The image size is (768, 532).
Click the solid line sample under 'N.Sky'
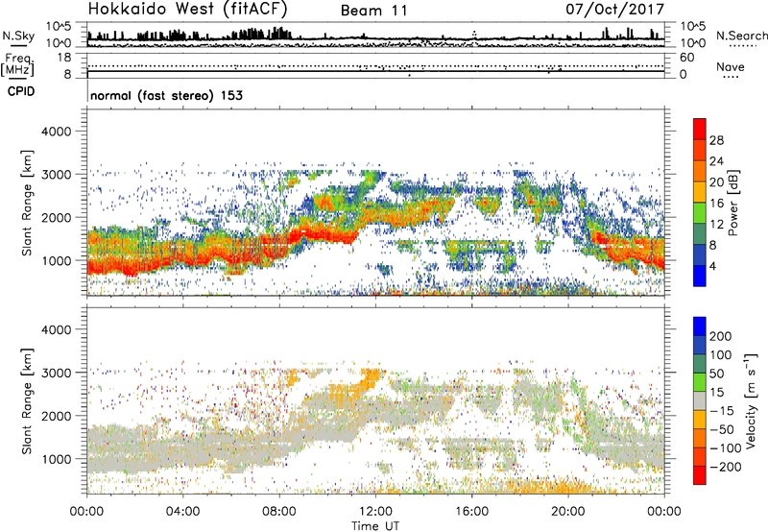pyautogui.click(x=18, y=46)
